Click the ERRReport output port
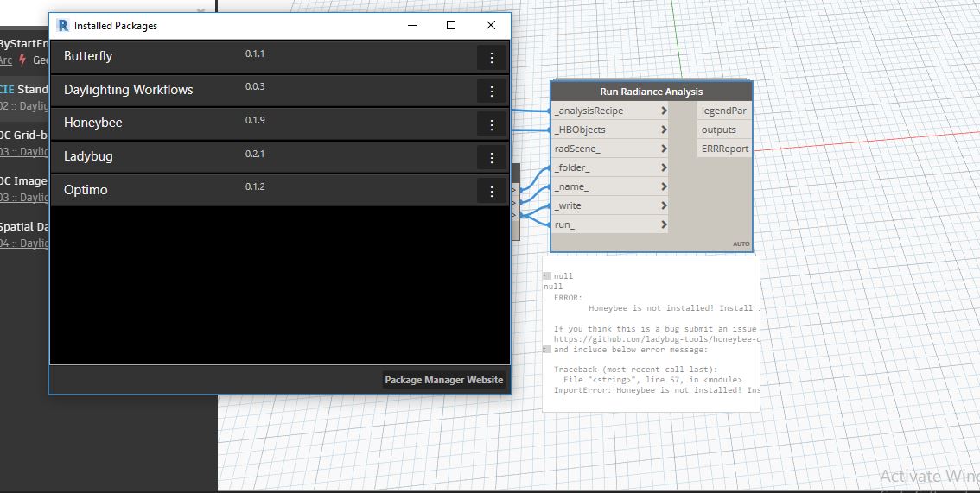The width and height of the screenshot is (980, 493). pos(724,149)
